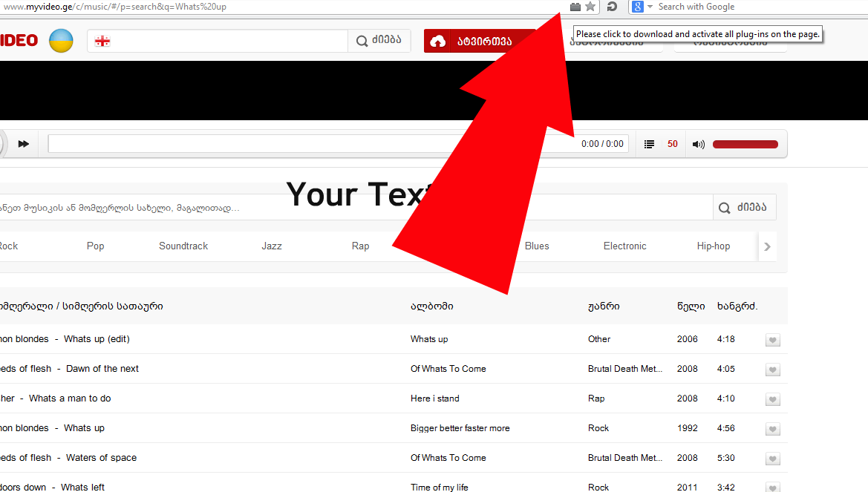868x492 pixels.
Task: Click the Georgian flag language icon
Action: coord(102,41)
